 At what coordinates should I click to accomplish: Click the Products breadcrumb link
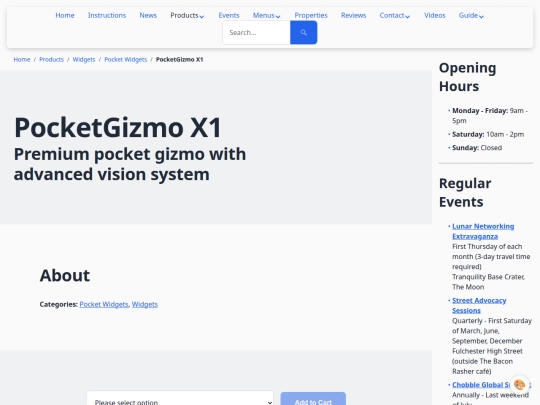tap(51, 59)
